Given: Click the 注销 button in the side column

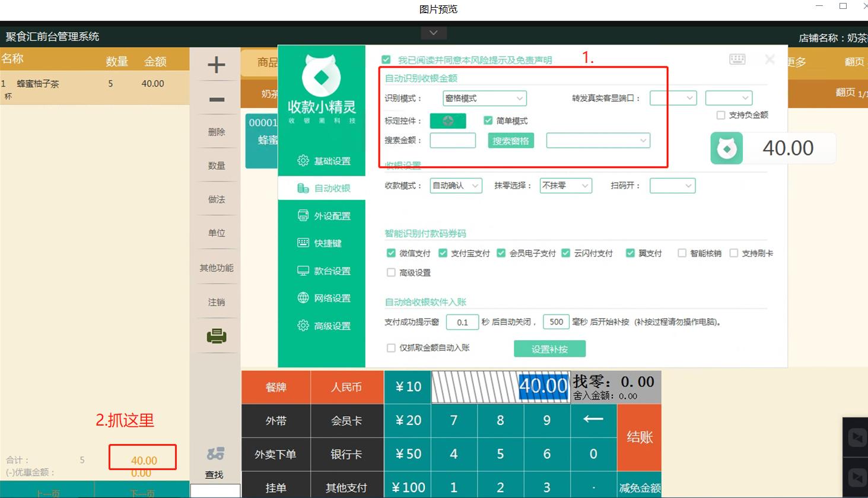Looking at the screenshot, I should pos(217,302).
